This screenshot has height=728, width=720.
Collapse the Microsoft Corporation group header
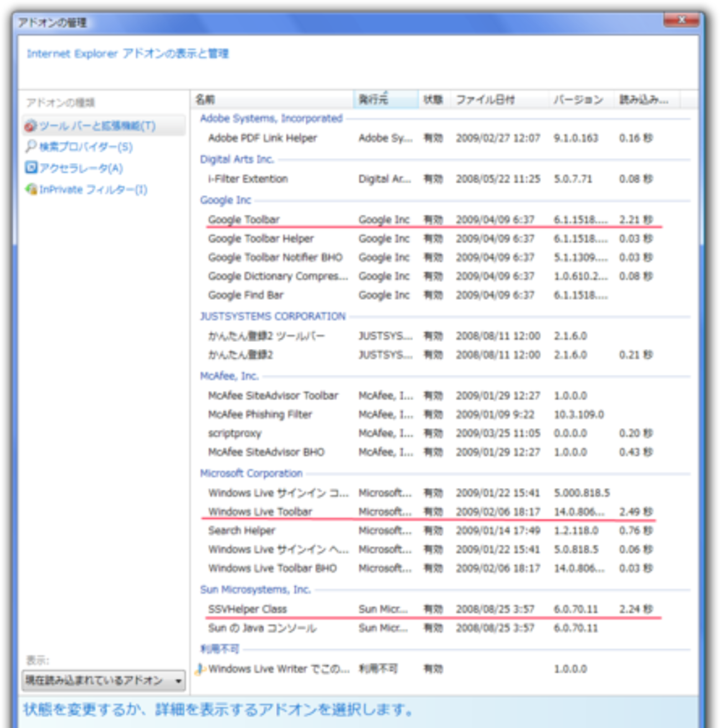coord(251,473)
